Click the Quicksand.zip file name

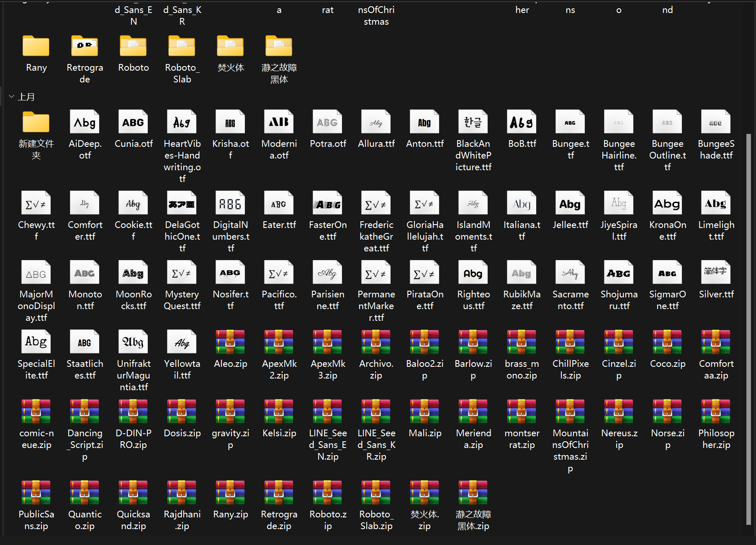pos(134,520)
